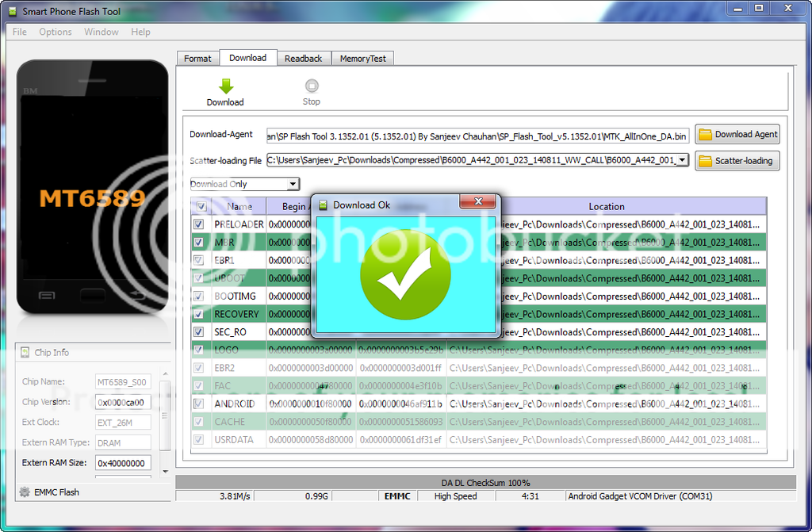The width and height of the screenshot is (812, 532).
Task: Click the green Download arrow icon
Action: (x=225, y=86)
